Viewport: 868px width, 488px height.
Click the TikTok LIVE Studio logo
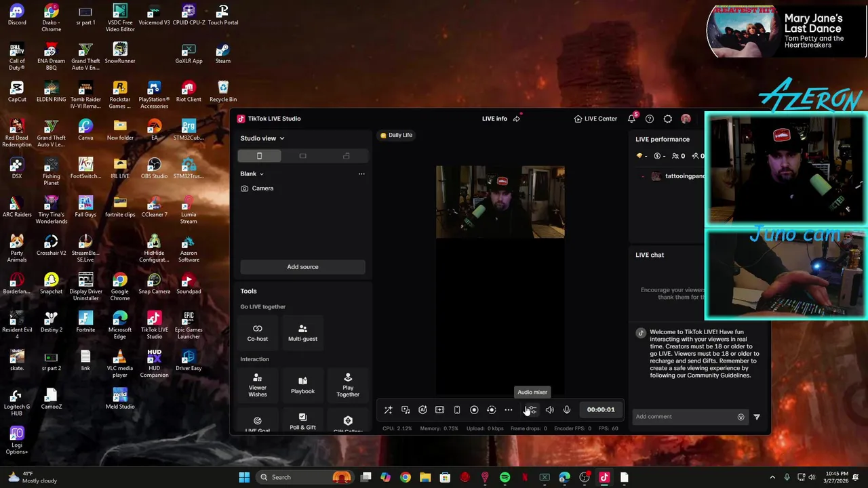(x=241, y=119)
